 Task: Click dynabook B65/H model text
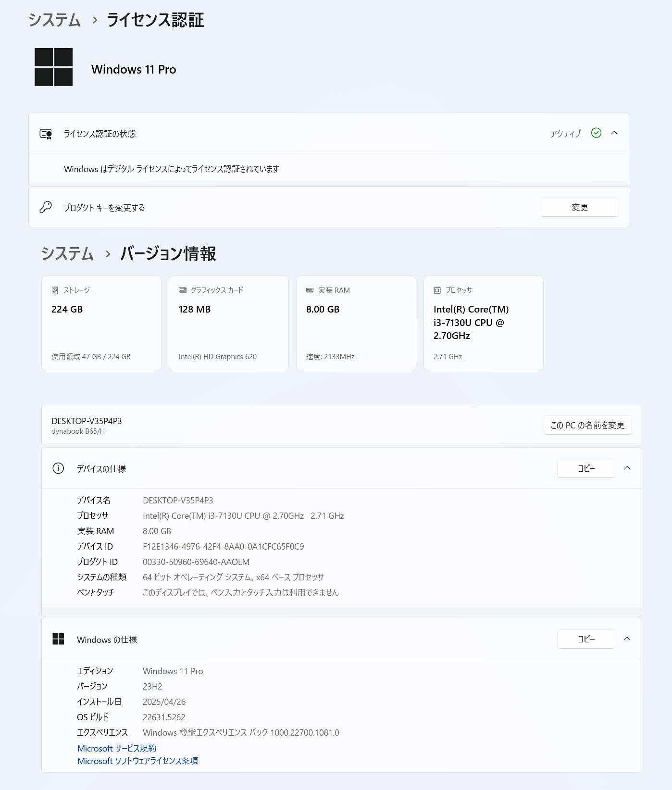[x=78, y=431]
